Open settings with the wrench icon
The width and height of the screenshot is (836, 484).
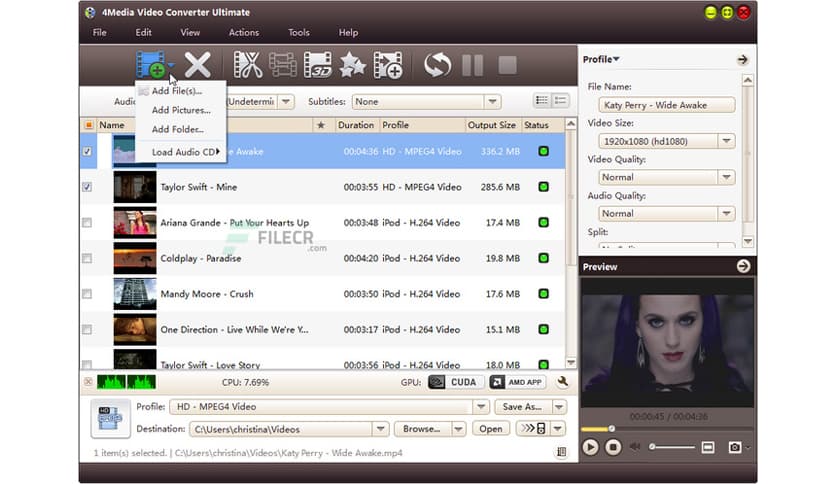tap(562, 381)
